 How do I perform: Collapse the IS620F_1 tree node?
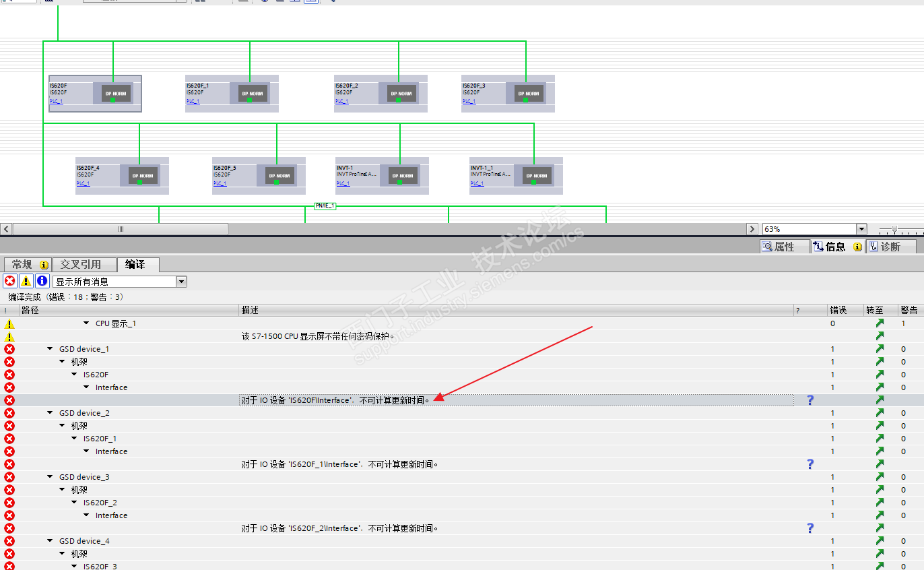75,439
